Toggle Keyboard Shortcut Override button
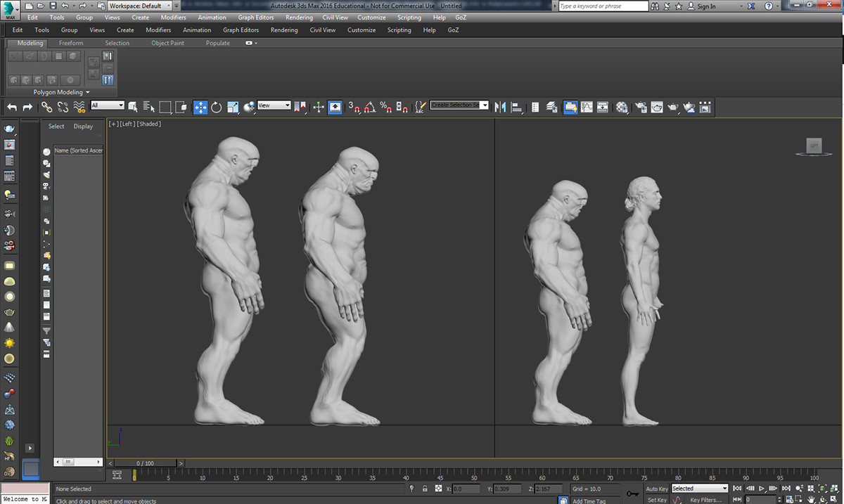Image resolution: width=844 pixels, height=504 pixels. pyautogui.click(x=335, y=107)
